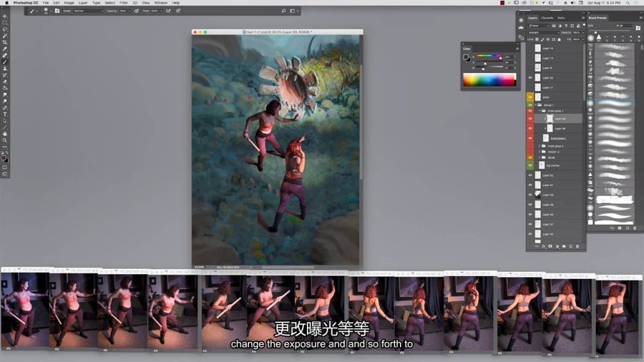
Task: Hide Layer 59 using eye icon
Action: pos(530,195)
